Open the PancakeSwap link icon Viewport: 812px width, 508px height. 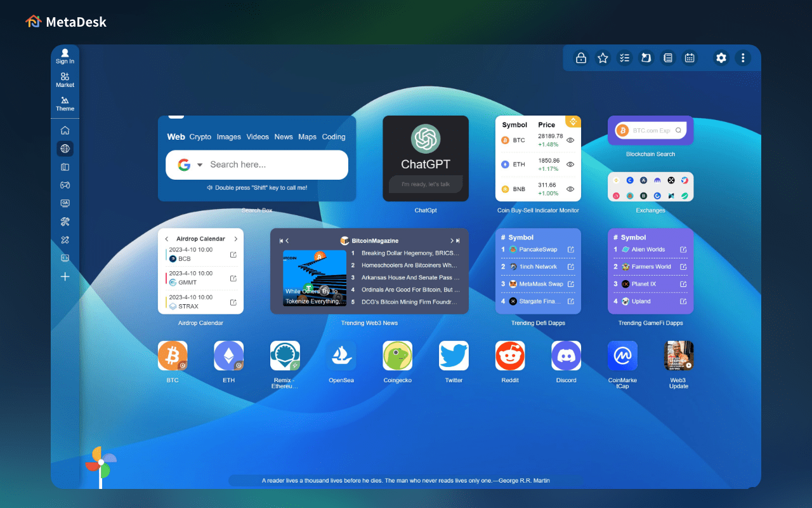[571, 250]
